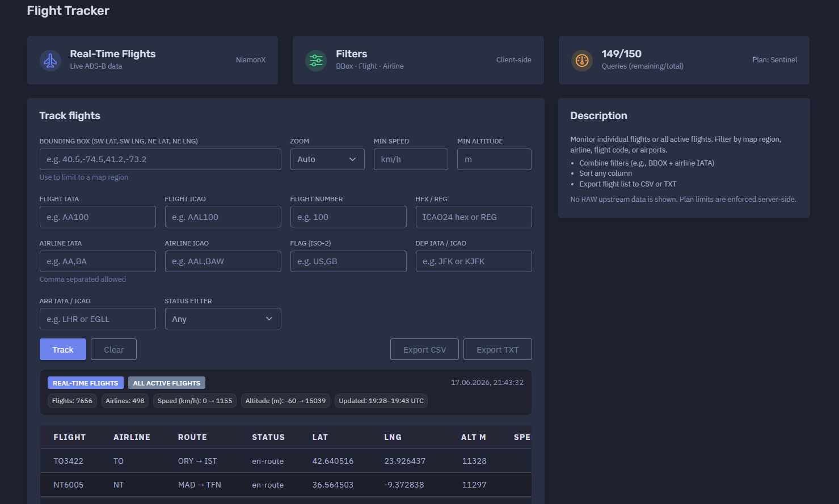Sort table by AIRLINE column header
839x504 pixels.
click(132, 437)
